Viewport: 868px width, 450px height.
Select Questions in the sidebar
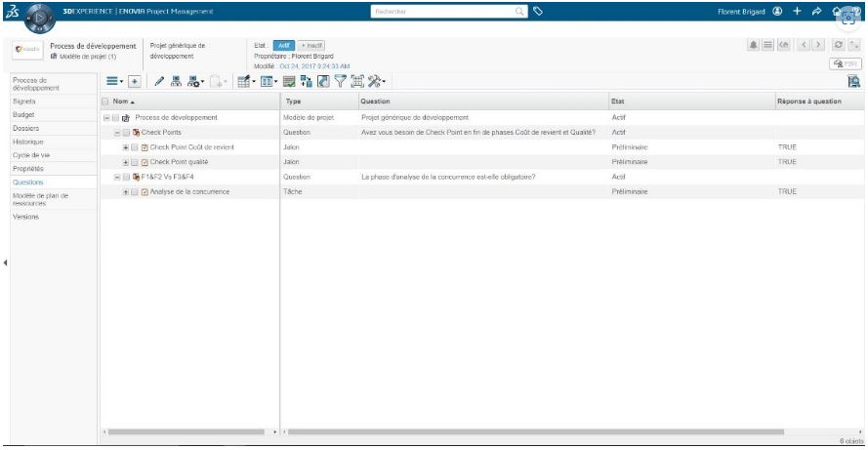[27, 183]
